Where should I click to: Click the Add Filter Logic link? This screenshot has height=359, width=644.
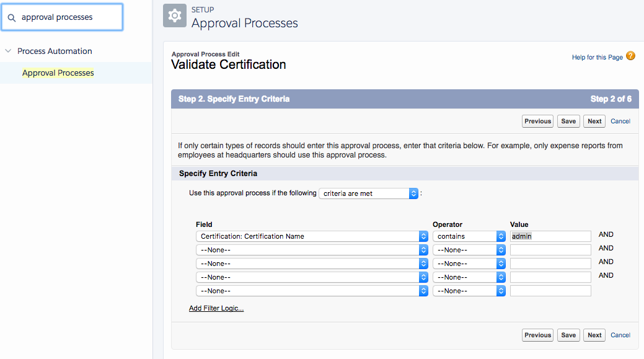216,308
